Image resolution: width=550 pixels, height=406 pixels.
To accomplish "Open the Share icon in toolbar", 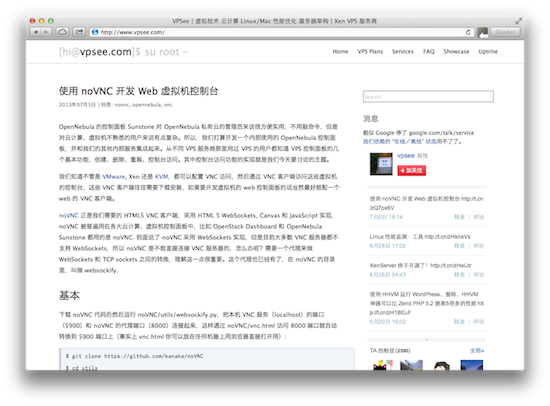I will point(79,32).
